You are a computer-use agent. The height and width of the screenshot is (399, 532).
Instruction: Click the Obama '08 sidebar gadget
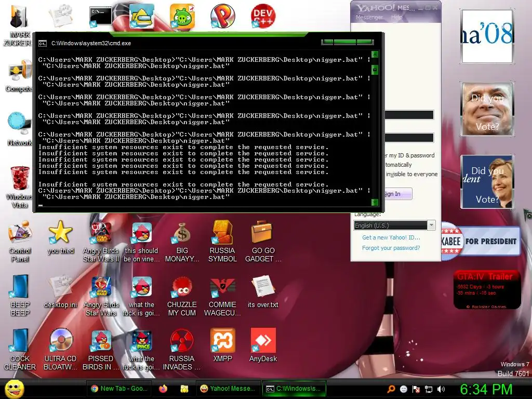click(x=487, y=36)
